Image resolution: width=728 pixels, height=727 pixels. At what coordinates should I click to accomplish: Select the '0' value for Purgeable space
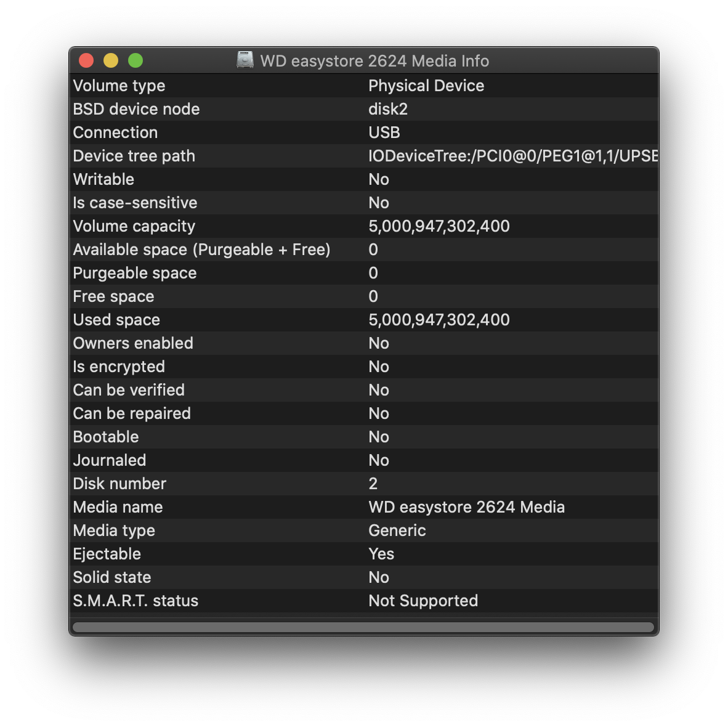373,273
